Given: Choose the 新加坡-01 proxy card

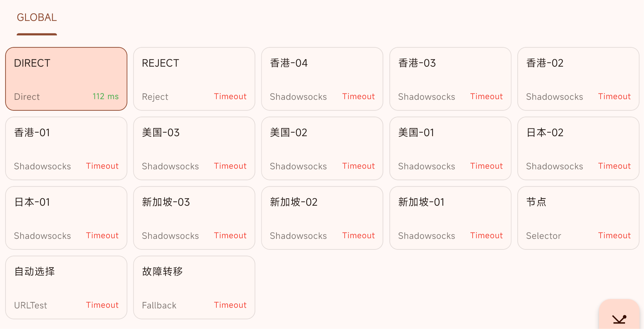Looking at the screenshot, I should (450, 218).
